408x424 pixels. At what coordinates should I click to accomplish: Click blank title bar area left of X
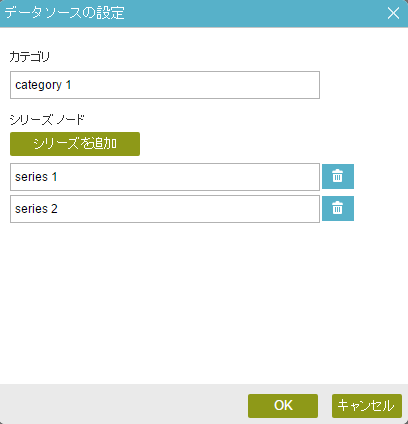point(253,13)
